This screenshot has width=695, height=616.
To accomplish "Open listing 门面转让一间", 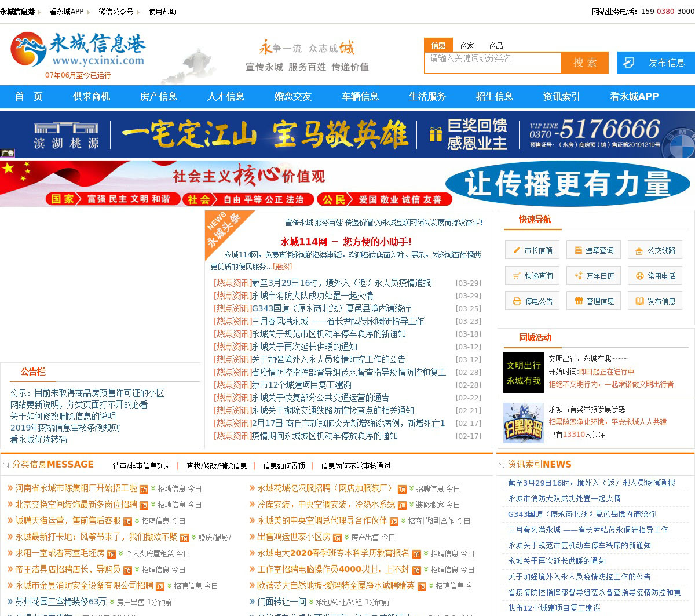I will tap(281, 602).
